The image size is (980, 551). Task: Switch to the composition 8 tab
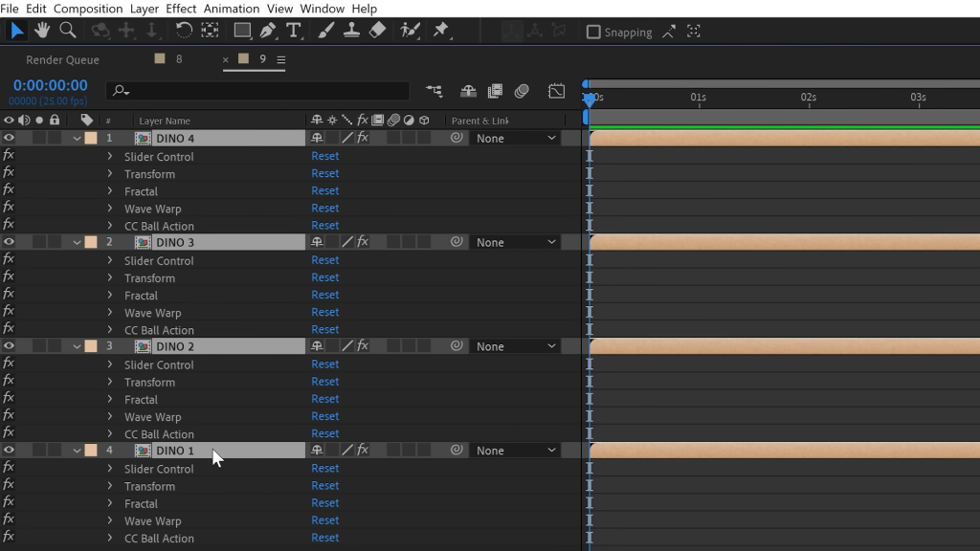coord(169,58)
